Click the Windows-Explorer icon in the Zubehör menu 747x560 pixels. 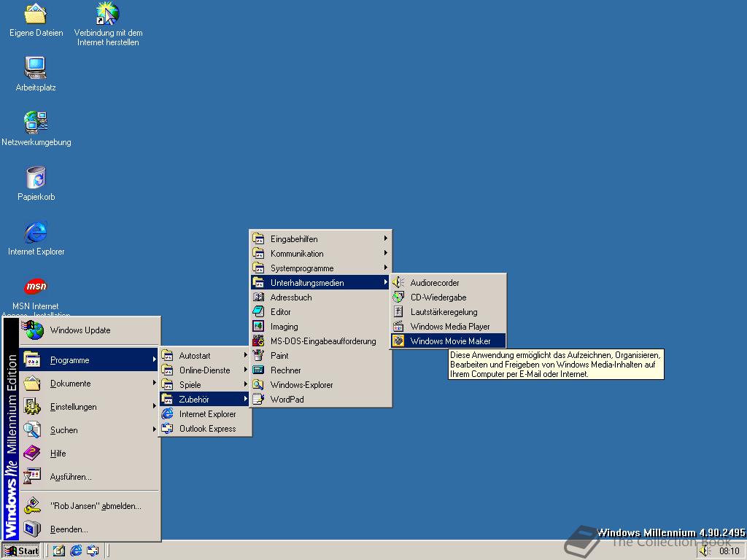click(258, 385)
